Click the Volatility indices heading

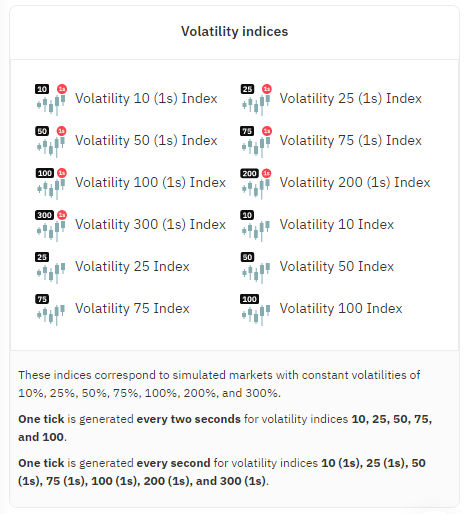(x=234, y=32)
